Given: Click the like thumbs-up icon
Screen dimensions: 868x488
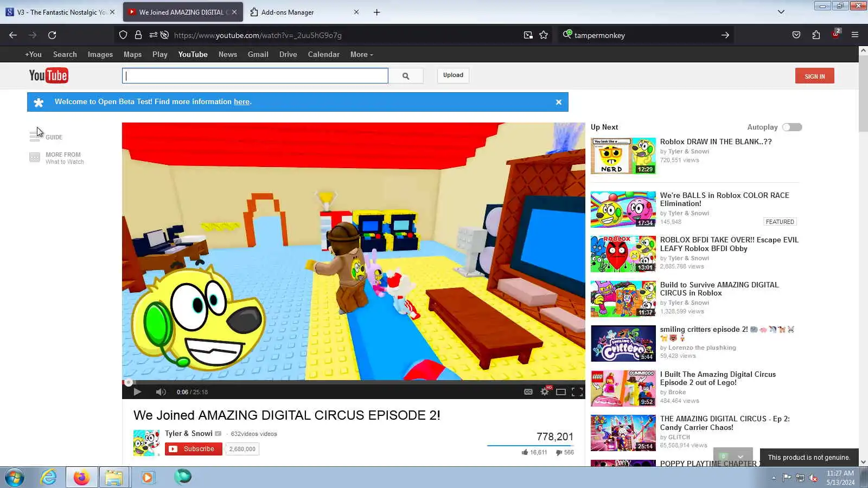Looking at the screenshot, I should point(525,452).
